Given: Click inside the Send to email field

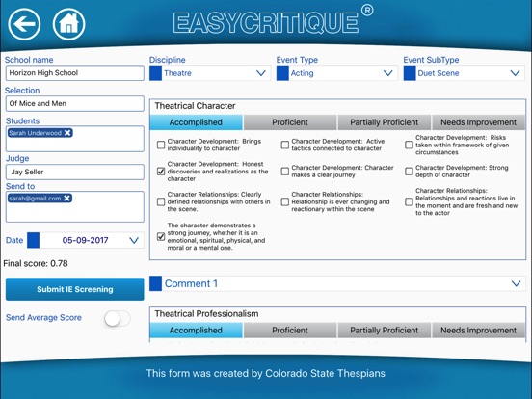Looking at the screenshot, I should point(74,206).
